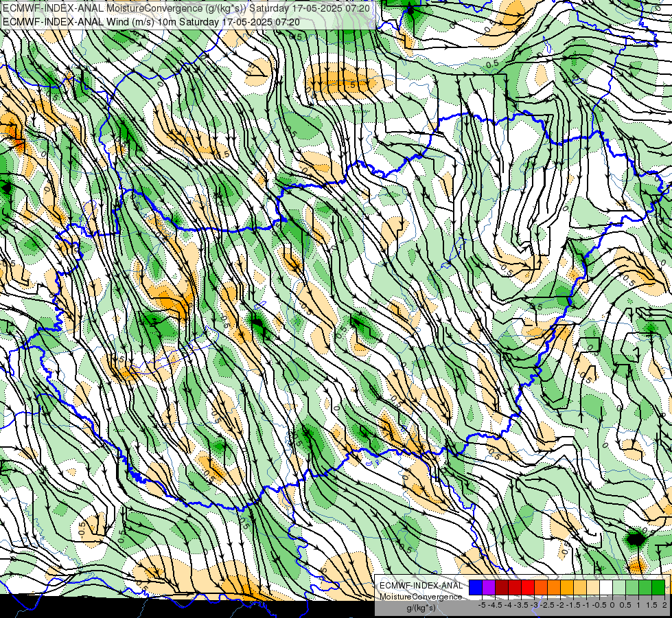Pick the medium green swatch between 1 and 1.5

[x=645, y=588]
